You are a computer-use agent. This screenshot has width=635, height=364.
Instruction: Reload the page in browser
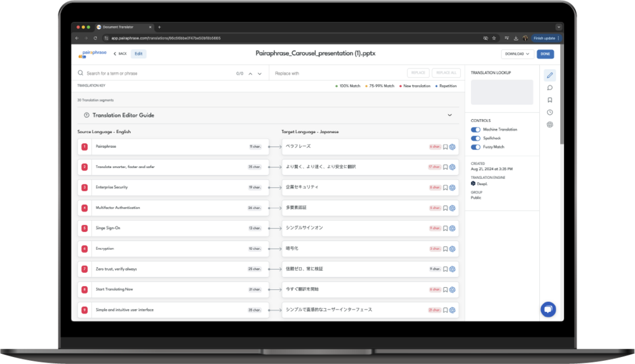[95, 38]
